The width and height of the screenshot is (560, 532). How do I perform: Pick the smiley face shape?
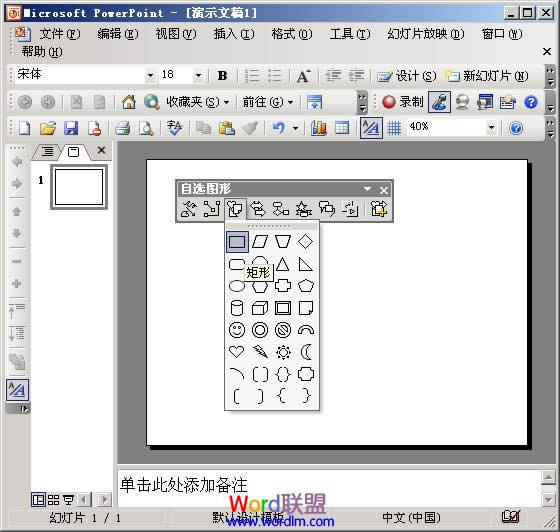tap(237, 330)
